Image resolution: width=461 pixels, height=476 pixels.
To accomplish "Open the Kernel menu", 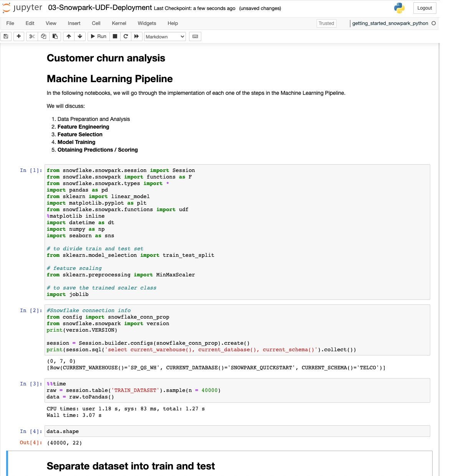I will [119, 23].
